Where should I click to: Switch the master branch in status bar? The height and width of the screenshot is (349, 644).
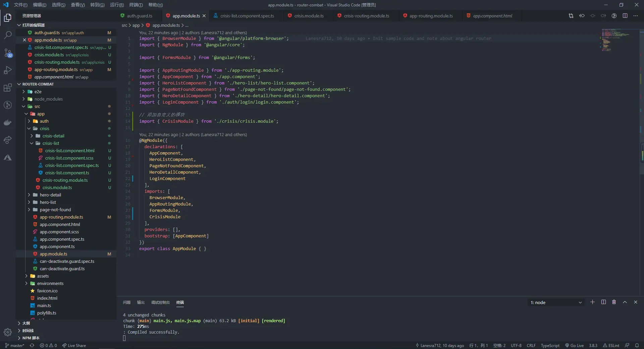(14, 345)
